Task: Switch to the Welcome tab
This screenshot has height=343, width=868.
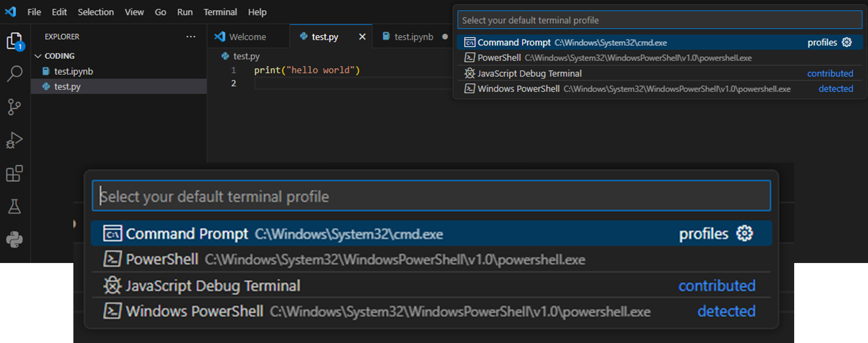Action: click(248, 37)
